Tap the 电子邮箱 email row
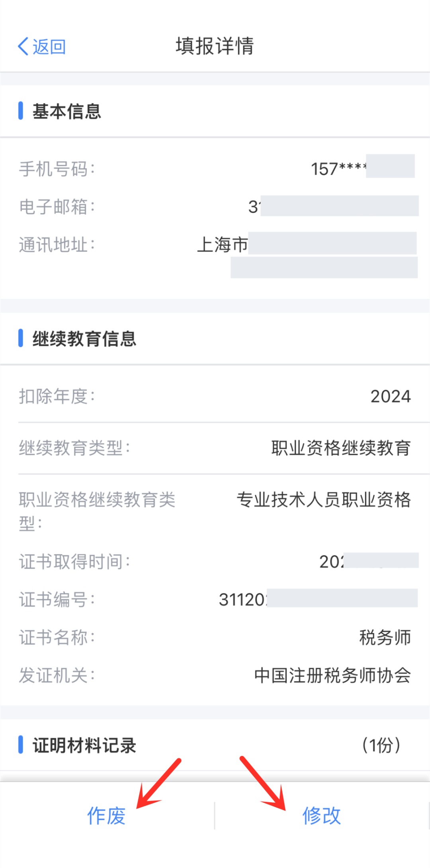This screenshot has height=868, width=430. [x=215, y=207]
